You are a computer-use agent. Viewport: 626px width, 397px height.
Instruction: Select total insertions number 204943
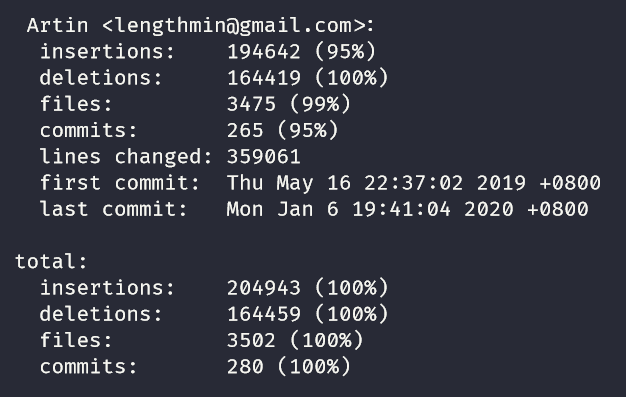tap(263, 288)
